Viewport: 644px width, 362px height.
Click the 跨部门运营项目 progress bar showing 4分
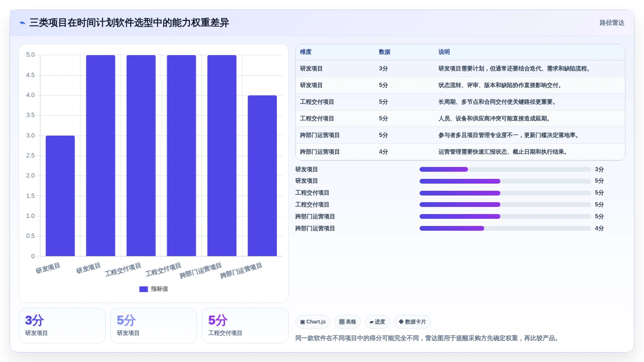[x=505, y=228]
